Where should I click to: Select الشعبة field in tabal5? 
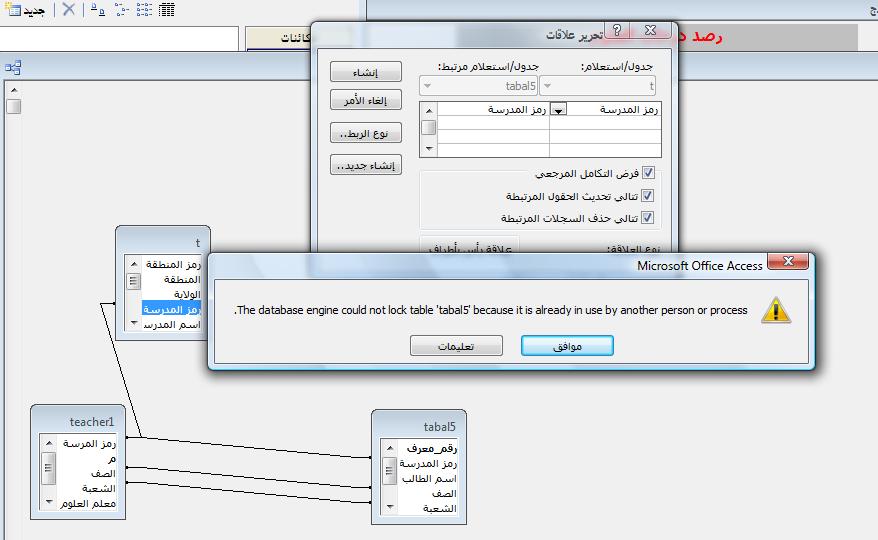440,509
